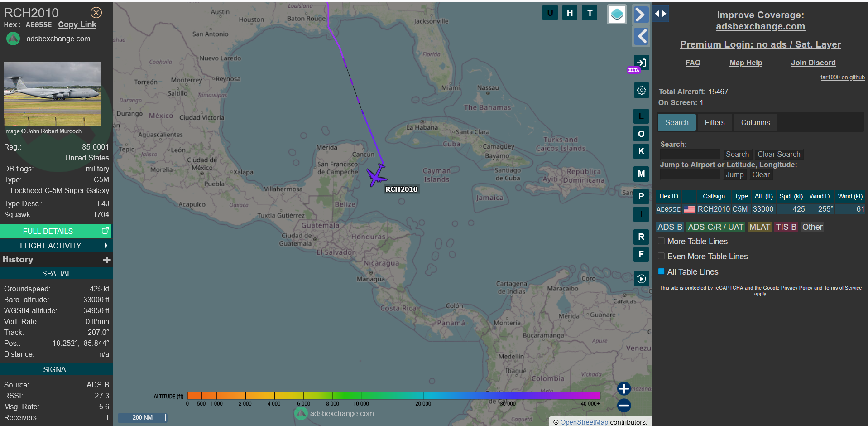Screen dimensions: 868x426
Task: Toggle the O map button
Action: point(641,134)
